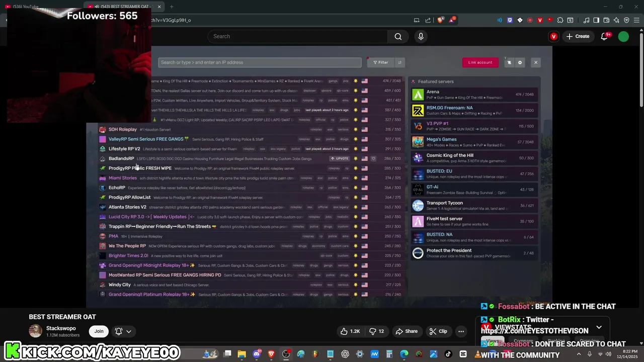The image size is (644, 362).
Task: Open the V3 PVP #1 featured server
Action: [x=474, y=126]
